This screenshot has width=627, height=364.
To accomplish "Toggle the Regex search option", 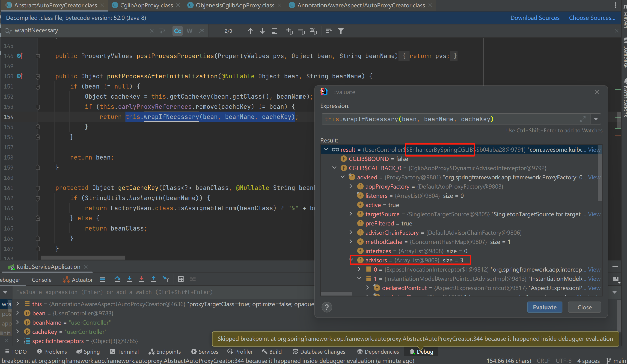I will click(x=201, y=31).
